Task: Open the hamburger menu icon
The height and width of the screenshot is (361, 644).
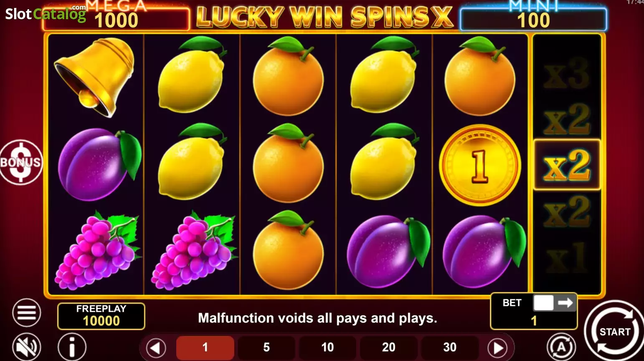Action: coord(27,313)
